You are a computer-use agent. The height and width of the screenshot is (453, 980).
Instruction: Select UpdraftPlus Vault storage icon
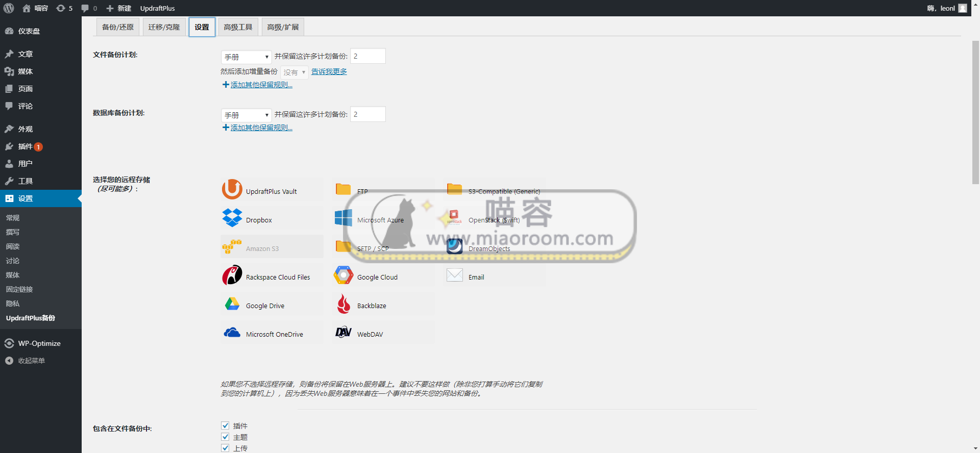click(232, 189)
